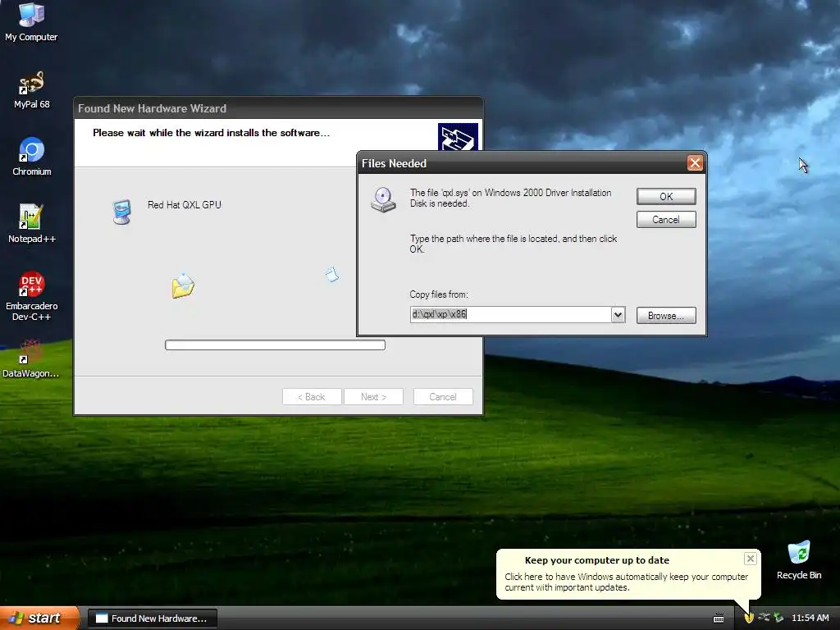Image resolution: width=840 pixels, height=630 pixels.
Task: Click the Copy files from path field
Action: 510,314
